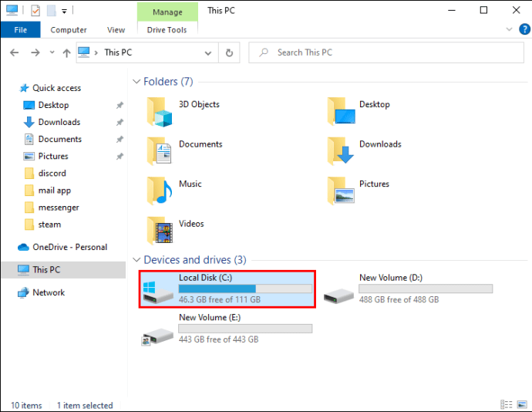Open the Desktop folder icon in Folders
This screenshot has height=412, width=532.
341,111
